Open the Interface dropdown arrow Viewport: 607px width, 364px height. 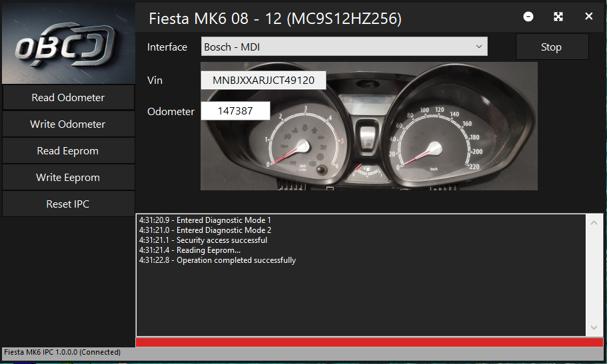pyautogui.click(x=479, y=47)
